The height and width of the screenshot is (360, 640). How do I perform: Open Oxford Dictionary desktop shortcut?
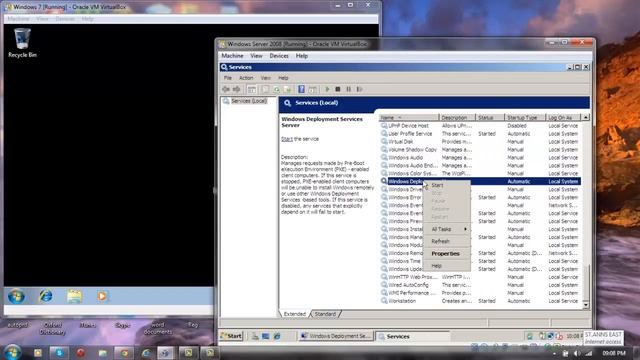(x=53, y=328)
